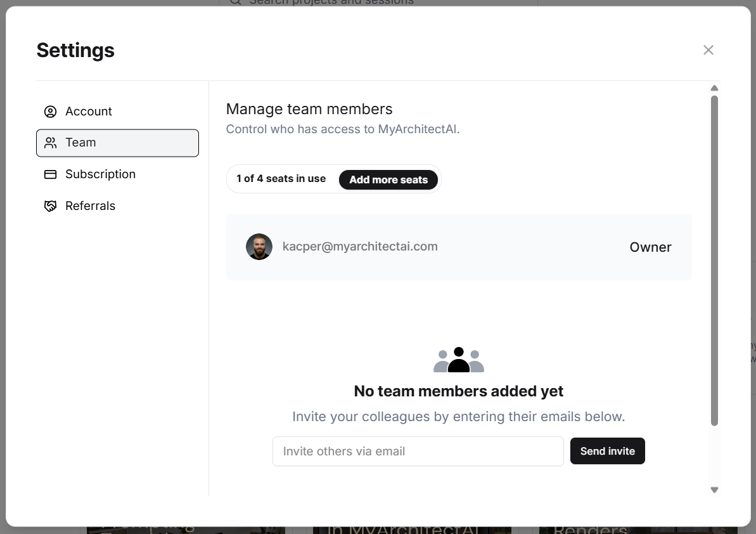This screenshot has width=756, height=534.
Task: Click the scrollbar up arrow
Action: tap(715, 88)
